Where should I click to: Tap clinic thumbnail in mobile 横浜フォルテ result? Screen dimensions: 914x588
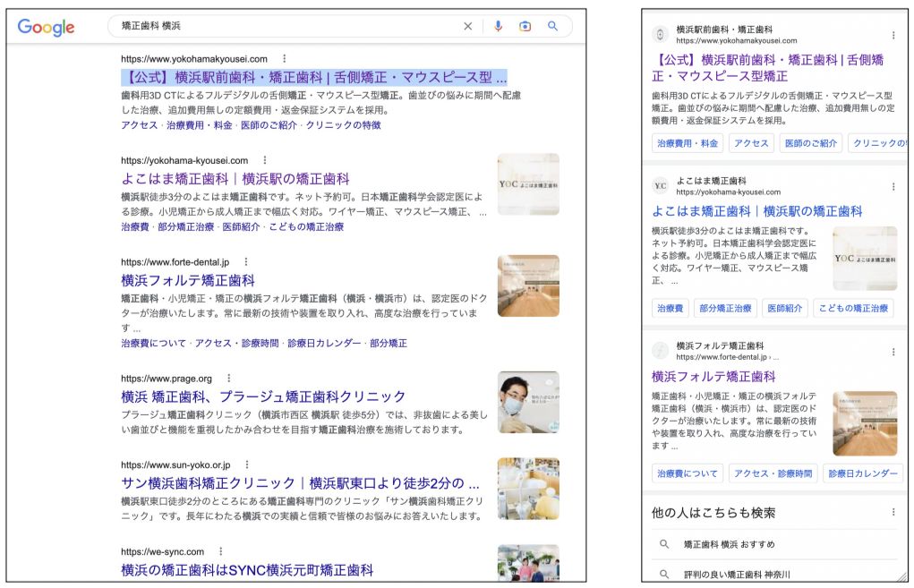[865, 423]
